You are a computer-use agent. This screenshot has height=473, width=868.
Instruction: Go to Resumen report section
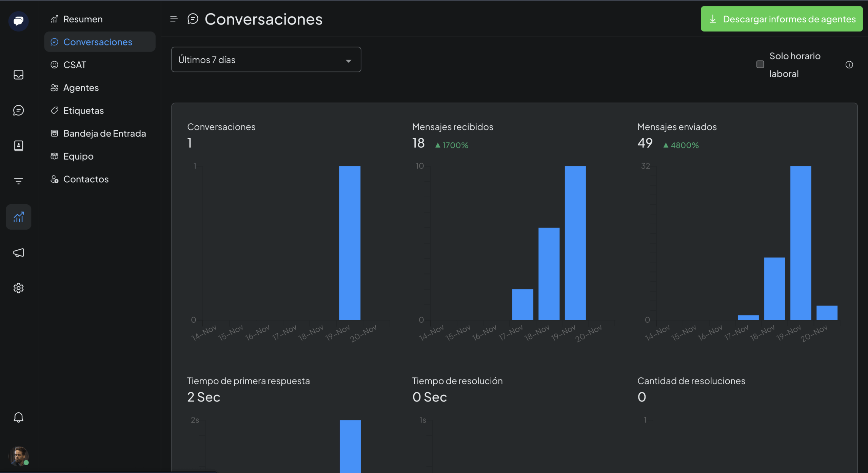[83, 19]
